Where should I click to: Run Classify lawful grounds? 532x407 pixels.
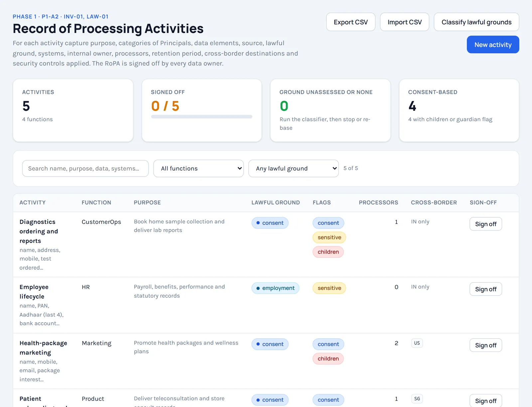476,22
